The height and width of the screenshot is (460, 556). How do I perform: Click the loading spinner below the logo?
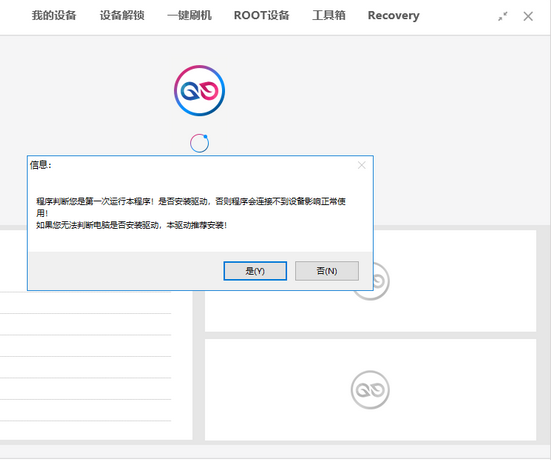click(199, 143)
